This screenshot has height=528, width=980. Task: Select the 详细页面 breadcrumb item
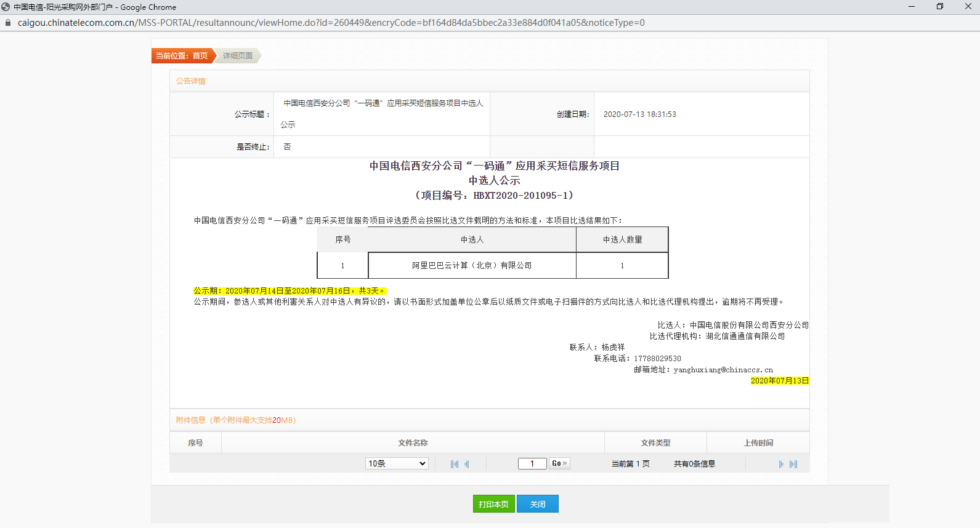pyautogui.click(x=238, y=56)
